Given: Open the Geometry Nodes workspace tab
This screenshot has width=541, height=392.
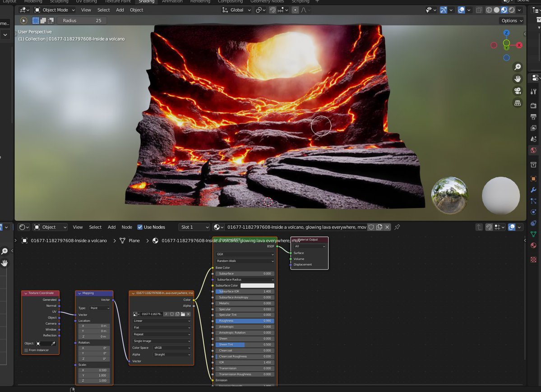Looking at the screenshot, I should (x=267, y=1).
